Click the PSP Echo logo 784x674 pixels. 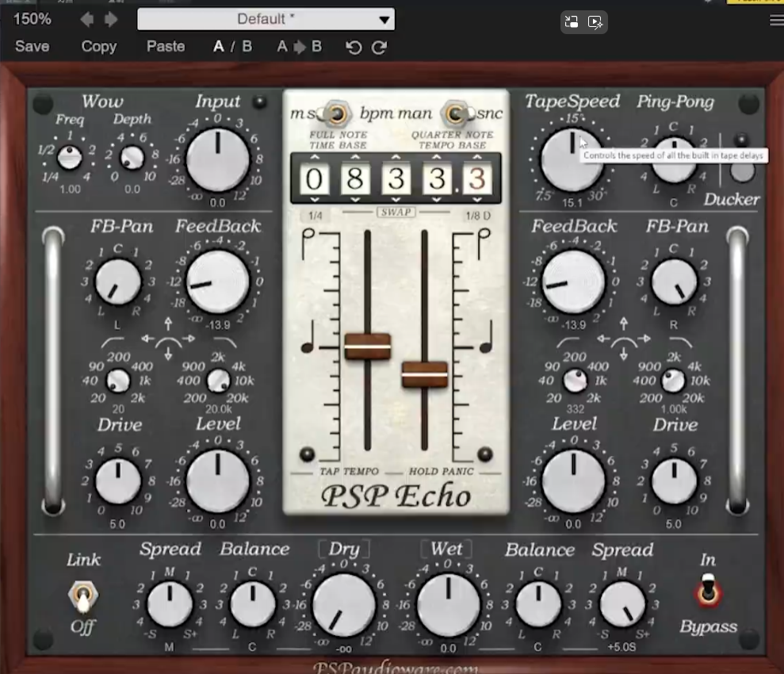(x=396, y=496)
